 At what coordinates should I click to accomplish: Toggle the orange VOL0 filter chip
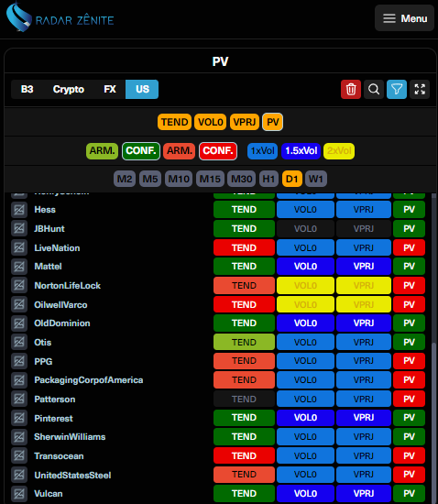[211, 122]
